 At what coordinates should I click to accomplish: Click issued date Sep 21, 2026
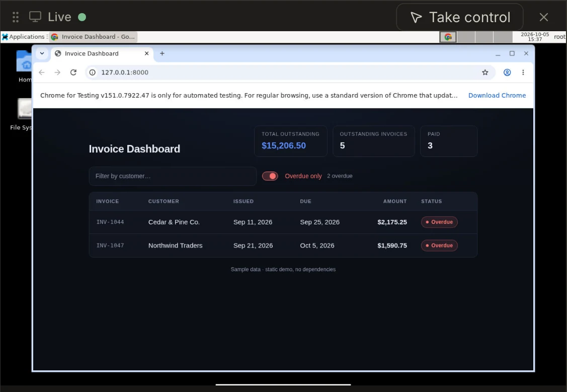[253, 246]
